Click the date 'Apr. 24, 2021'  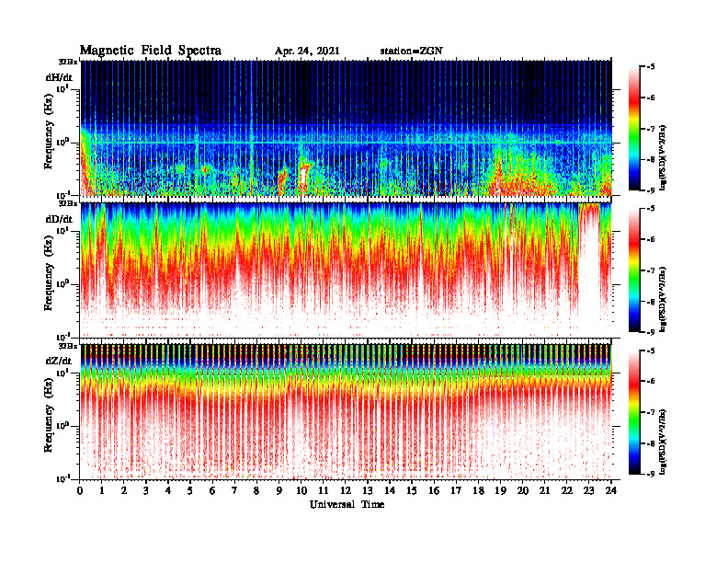[307, 52]
